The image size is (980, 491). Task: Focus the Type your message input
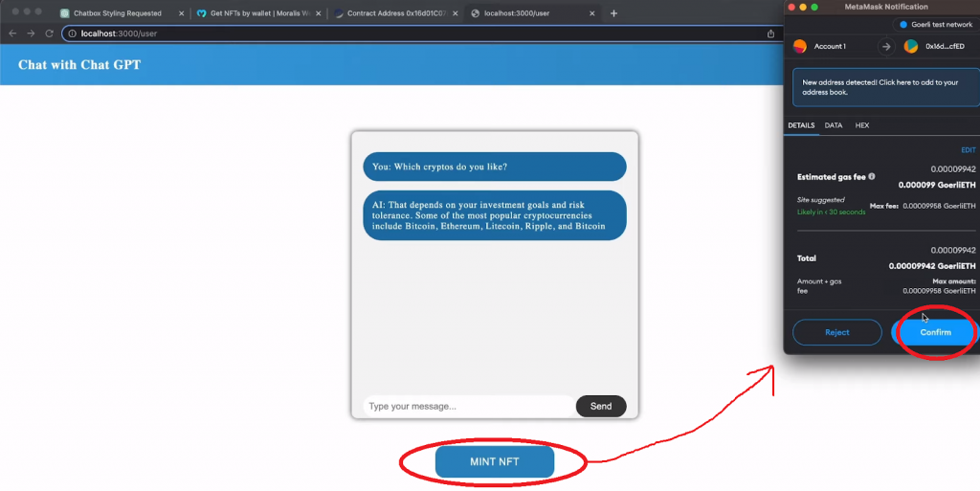pos(468,407)
